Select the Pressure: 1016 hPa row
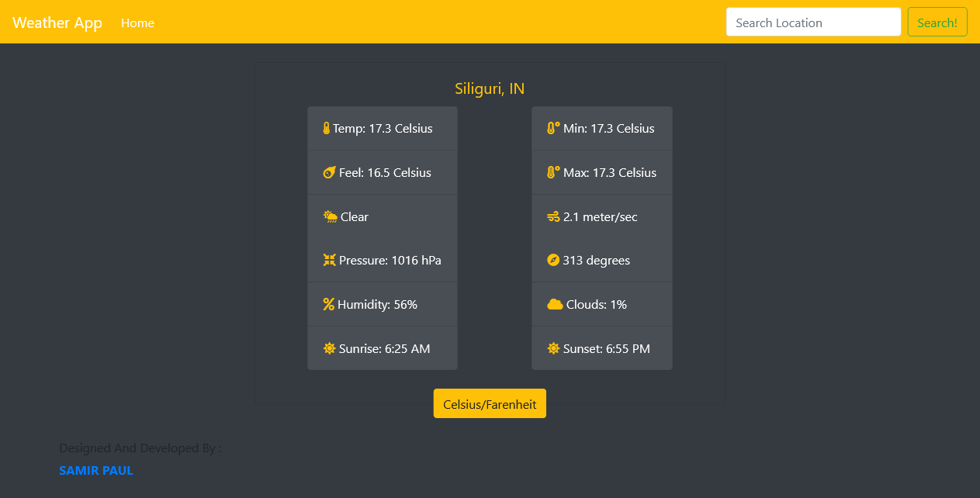Image resolution: width=980 pixels, height=498 pixels. 383,261
